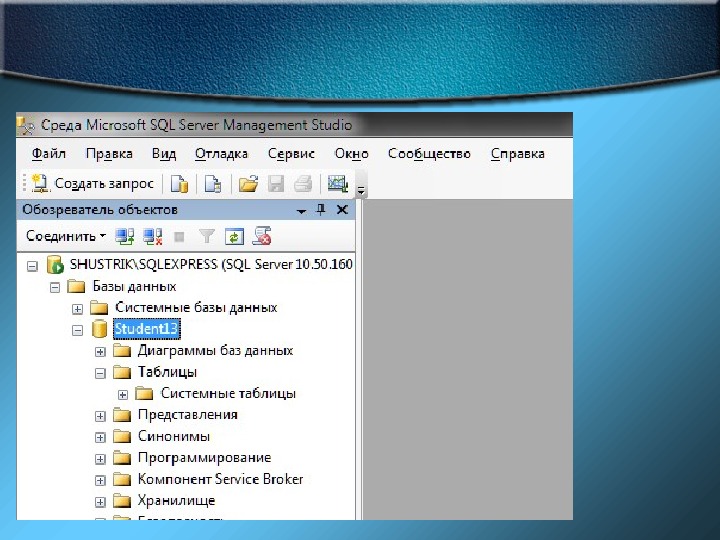Select the Таблицы folder
Image resolution: width=720 pixels, height=540 pixels.
point(167,372)
